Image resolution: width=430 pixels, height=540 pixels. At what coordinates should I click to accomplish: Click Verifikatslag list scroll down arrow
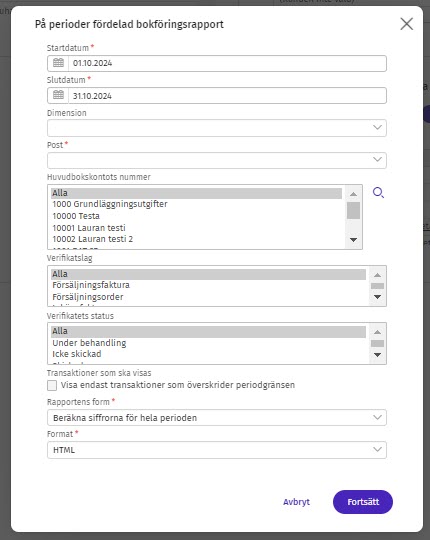(x=377, y=297)
